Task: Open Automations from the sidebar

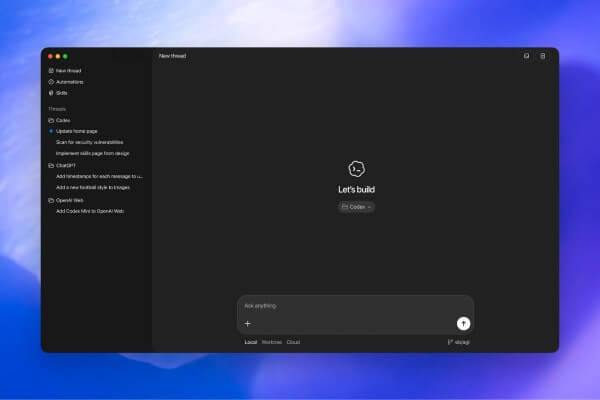Action: pyautogui.click(x=66, y=82)
